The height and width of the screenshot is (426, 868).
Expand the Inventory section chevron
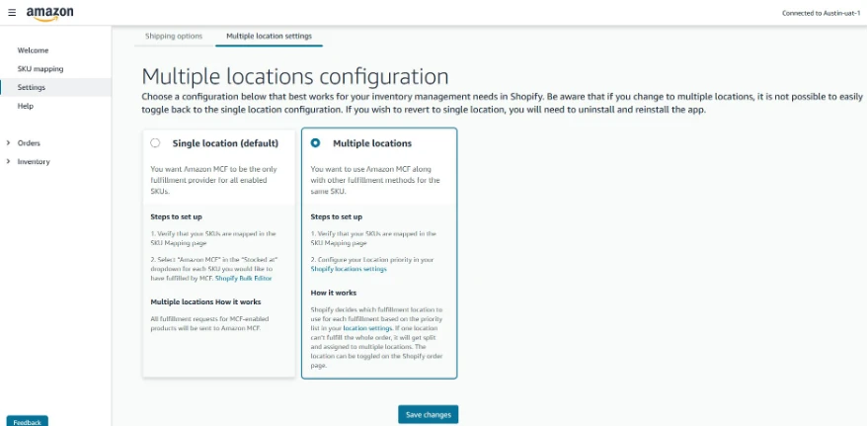[x=9, y=161]
